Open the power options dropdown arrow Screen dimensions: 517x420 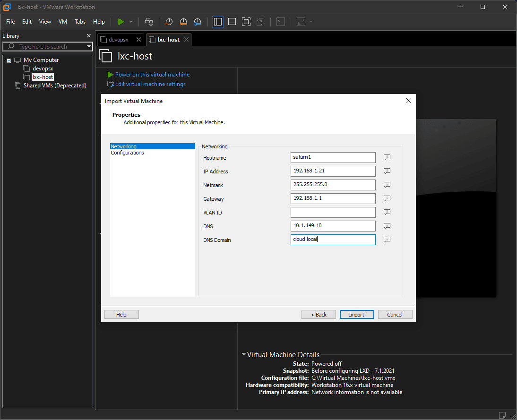pos(131,22)
